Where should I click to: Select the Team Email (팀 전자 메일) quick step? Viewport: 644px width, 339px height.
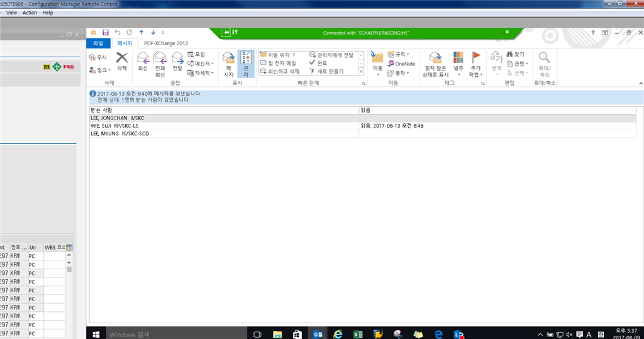[x=279, y=63]
